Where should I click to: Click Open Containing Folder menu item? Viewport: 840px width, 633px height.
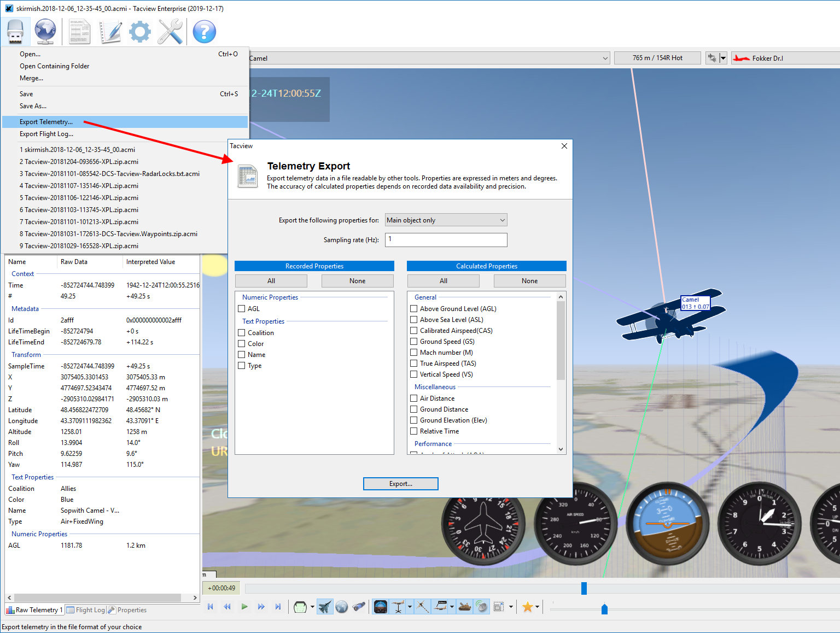tap(125, 66)
